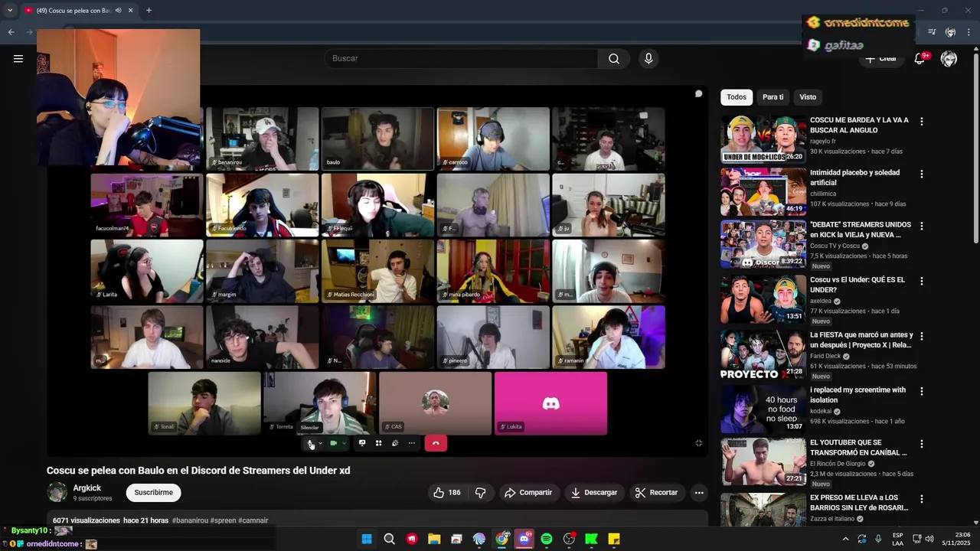This screenshot has height=551, width=980.
Task: Start voice search with microphone icon
Action: coord(648,59)
